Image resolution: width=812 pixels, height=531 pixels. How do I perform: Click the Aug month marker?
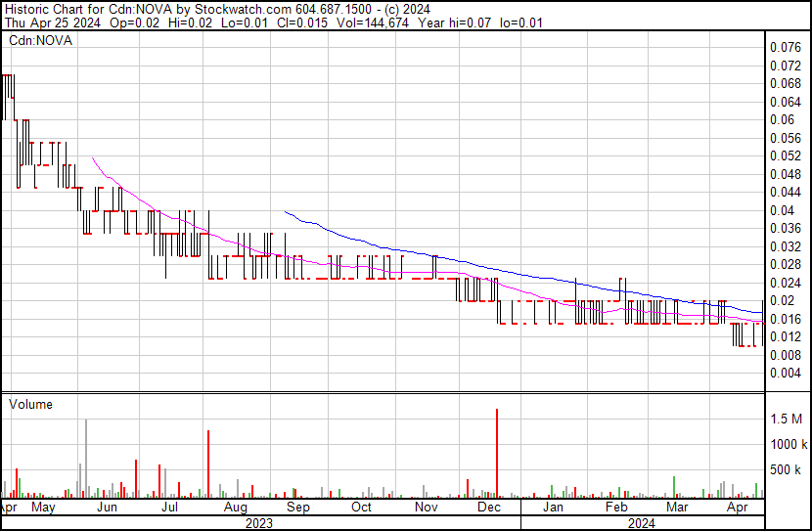(x=234, y=509)
